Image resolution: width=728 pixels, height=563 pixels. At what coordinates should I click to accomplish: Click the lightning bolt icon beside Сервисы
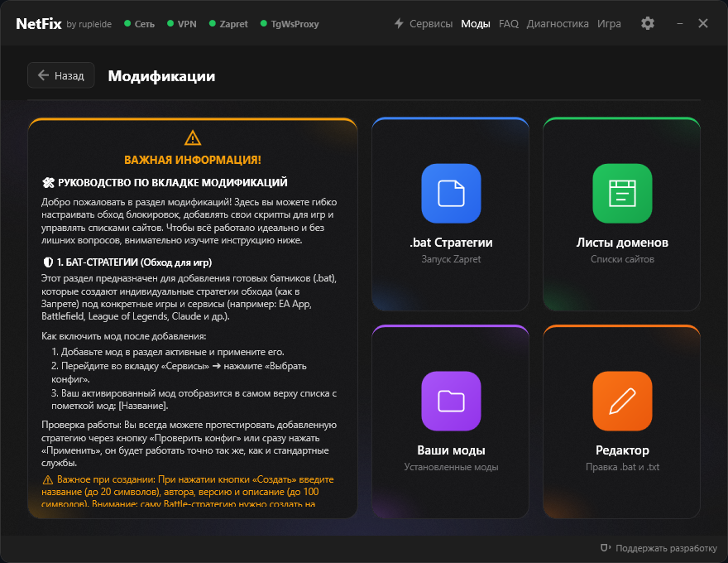pyautogui.click(x=399, y=23)
